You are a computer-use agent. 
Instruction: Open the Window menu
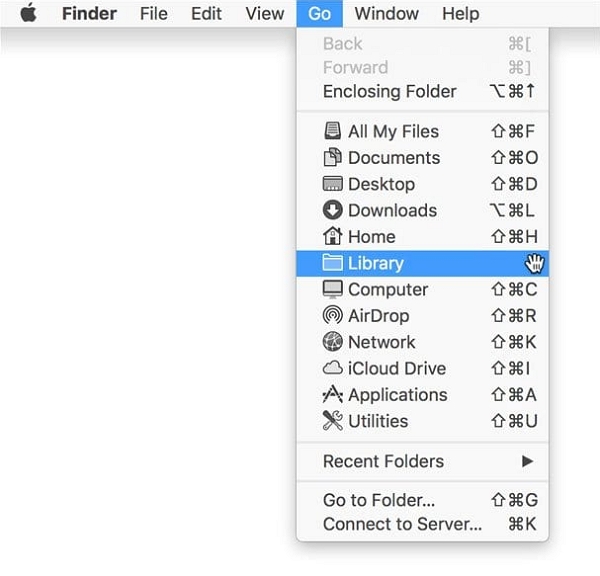pyautogui.click(x=386, y=14)
